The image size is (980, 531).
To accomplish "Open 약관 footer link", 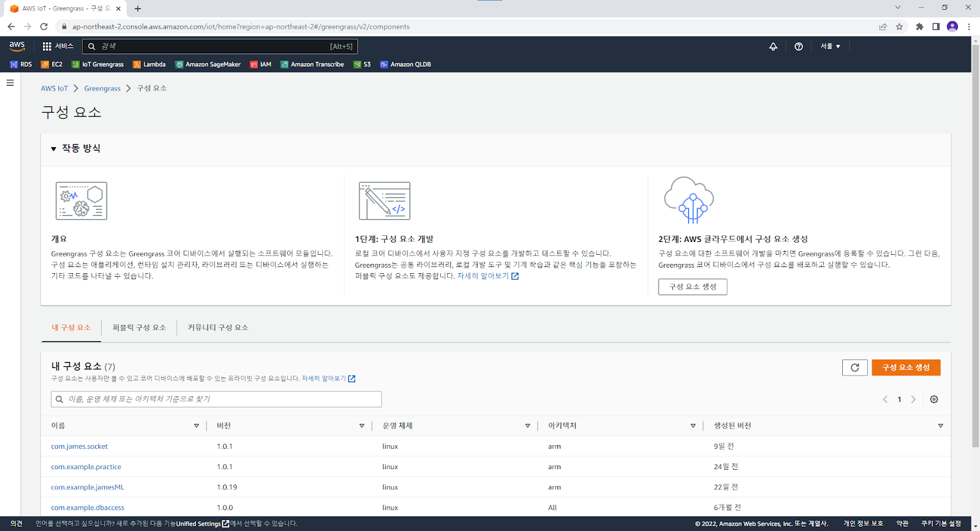I will [902, 524].
